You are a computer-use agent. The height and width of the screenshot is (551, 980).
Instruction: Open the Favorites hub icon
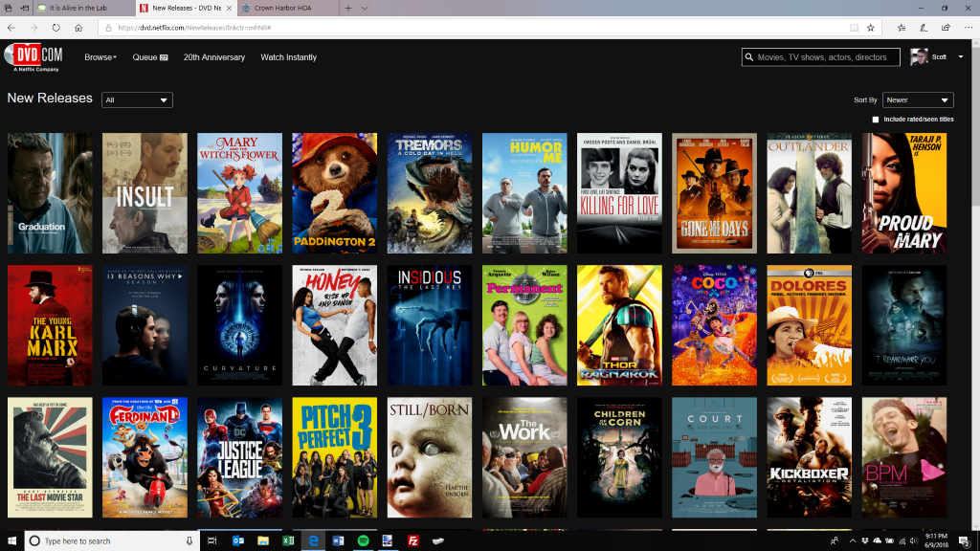click(x=902, y=28)
